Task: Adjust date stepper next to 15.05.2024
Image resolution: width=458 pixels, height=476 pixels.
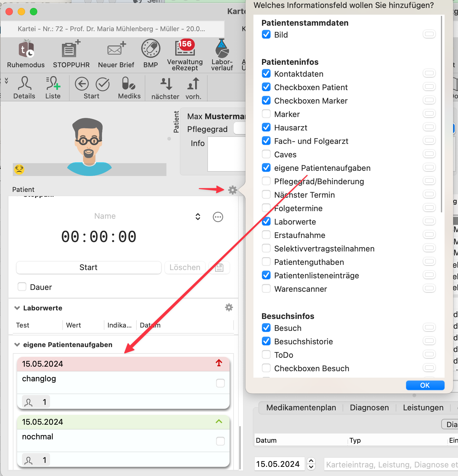Action: tap(311, 464)
